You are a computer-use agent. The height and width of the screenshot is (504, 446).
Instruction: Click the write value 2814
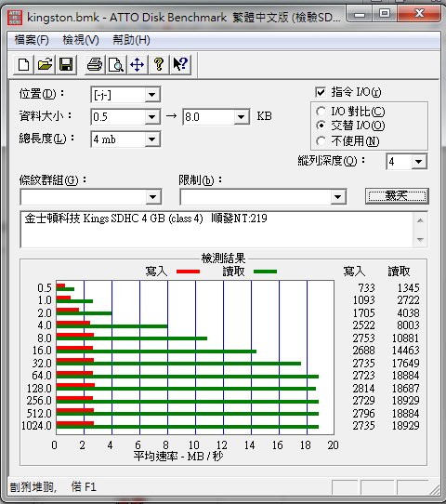364,389
